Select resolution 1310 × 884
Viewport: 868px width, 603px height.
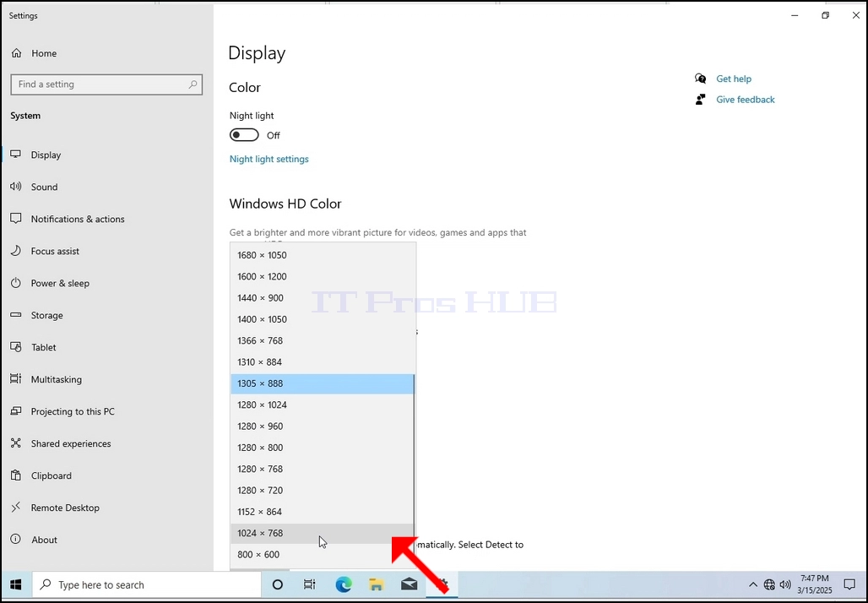tap(323, 362)
